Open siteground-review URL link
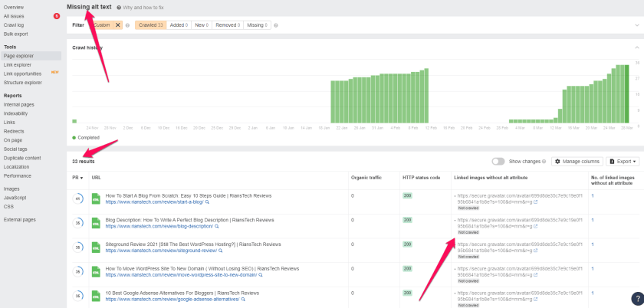The height and width of the screenshot is (308, 644). pyautogui.click(x=161, y=251)
